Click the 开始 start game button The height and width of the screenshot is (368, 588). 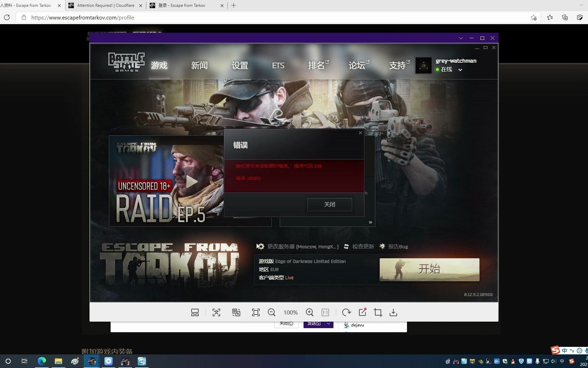coord(429,270)
